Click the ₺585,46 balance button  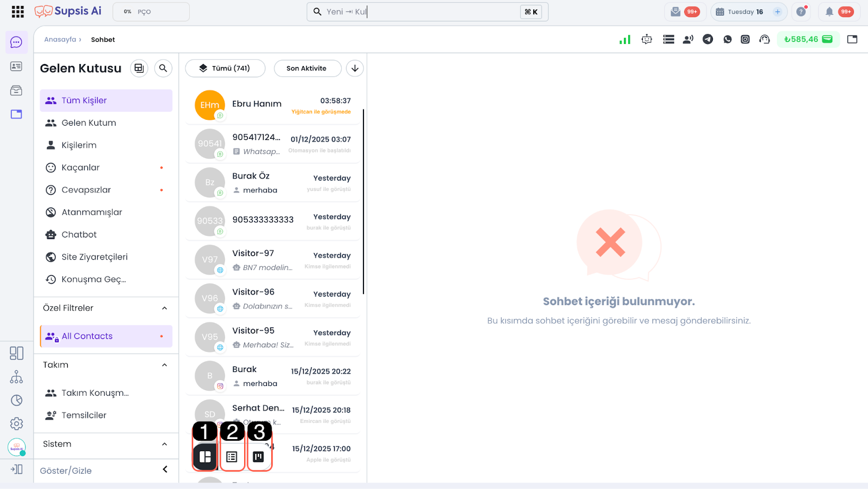pyautogui.click(x=808, y=39)
